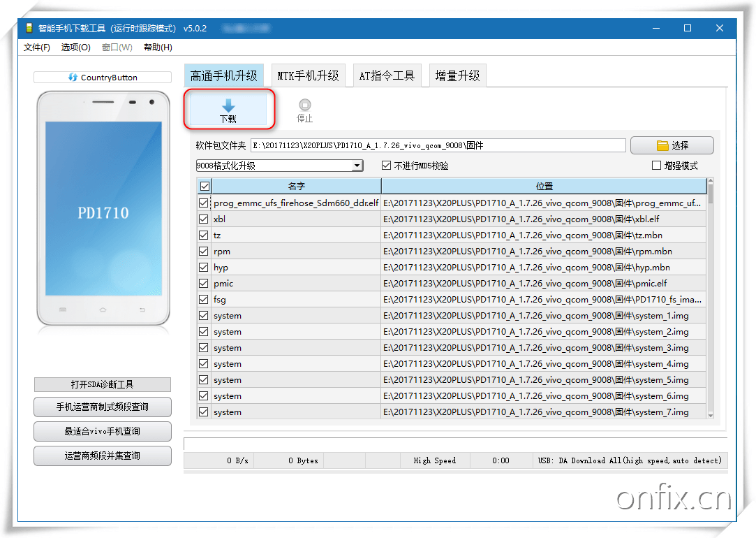This screenshot has width=756, height=538.
Task: Click the 最适合vivo手机查询 button
Action: (x=102, y=431)
